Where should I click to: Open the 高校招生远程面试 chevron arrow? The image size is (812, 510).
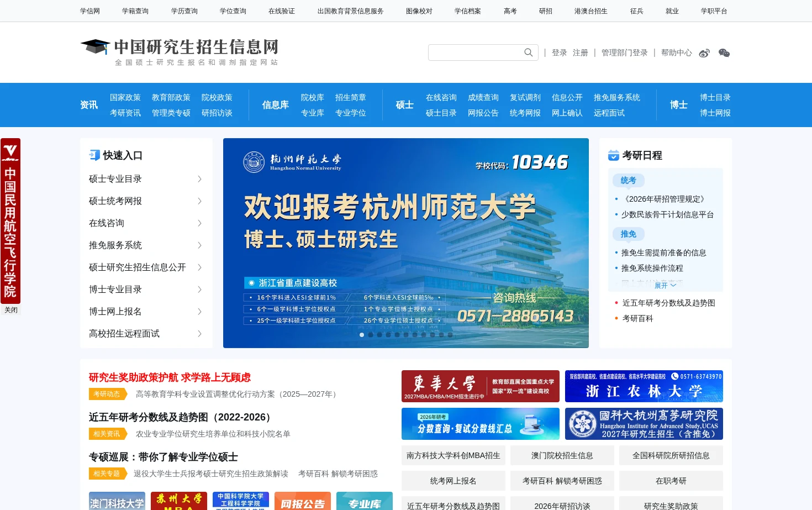(x=199, y=334)
